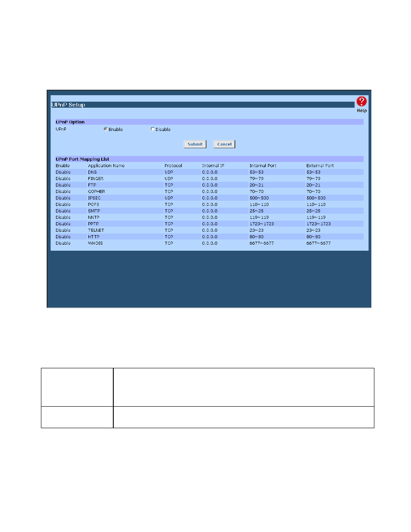Click the external port 20~21 value
411x532 pixels.
tap(313, 185)
